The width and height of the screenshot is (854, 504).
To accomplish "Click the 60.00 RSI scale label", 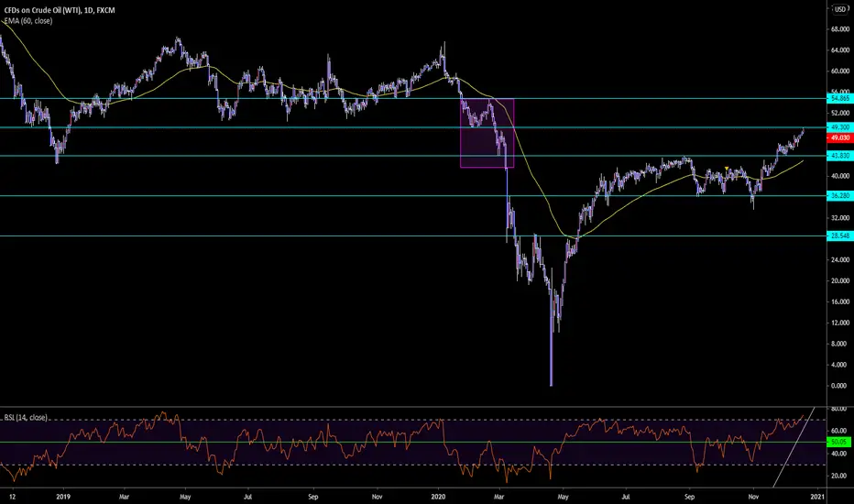I will click(840, 431).
